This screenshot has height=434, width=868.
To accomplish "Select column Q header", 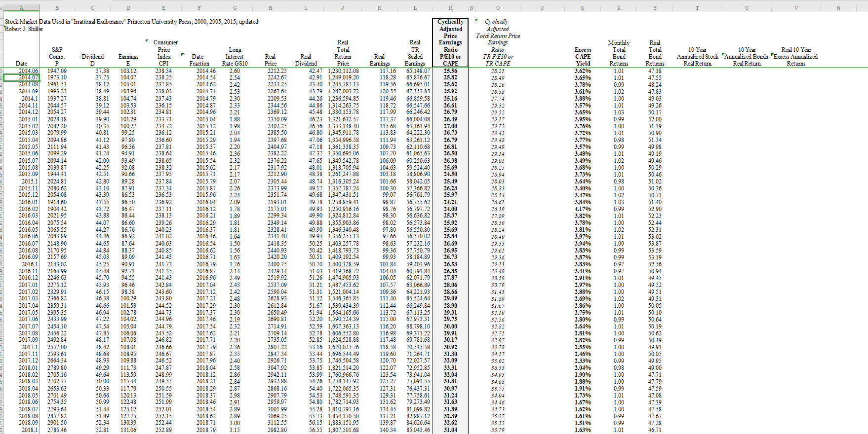I will (583, 7).
